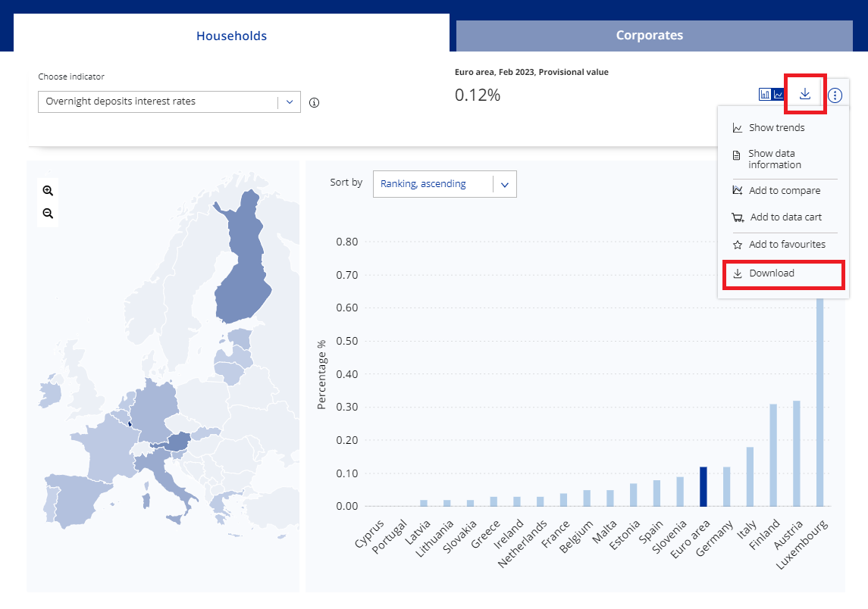
Task: Choose Show data information menu item
Action: coord(774,159)
